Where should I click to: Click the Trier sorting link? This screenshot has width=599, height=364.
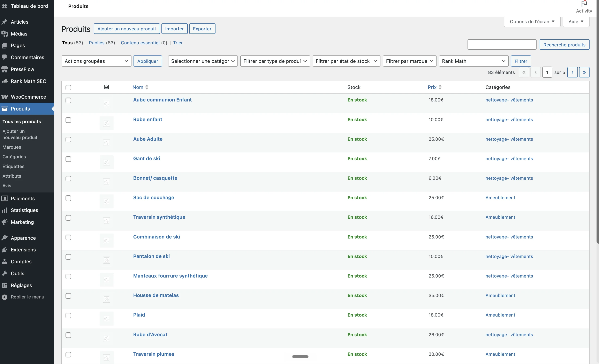tap(178, 43)
